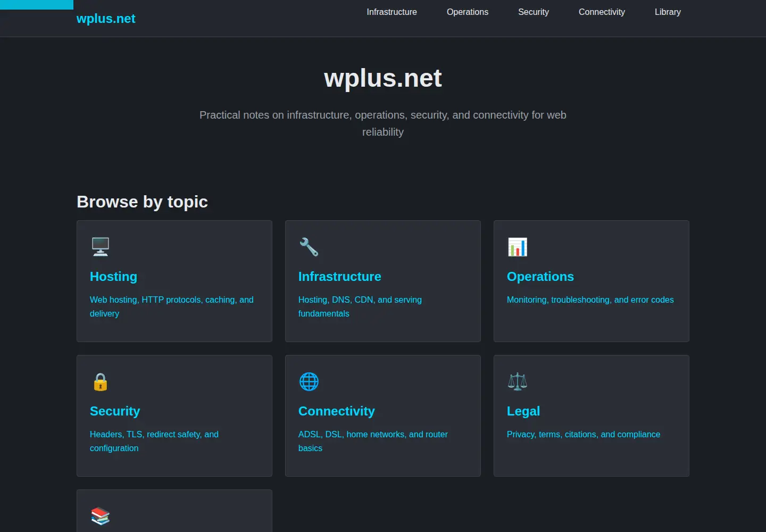Click the globe icon on Connectivity card
Image resolution: width=766 pixels, height=532 pixels.
(x=309, y=381)
